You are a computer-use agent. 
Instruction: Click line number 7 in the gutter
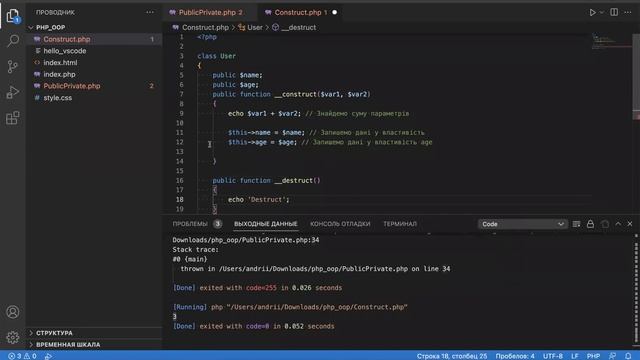[181, 94]
